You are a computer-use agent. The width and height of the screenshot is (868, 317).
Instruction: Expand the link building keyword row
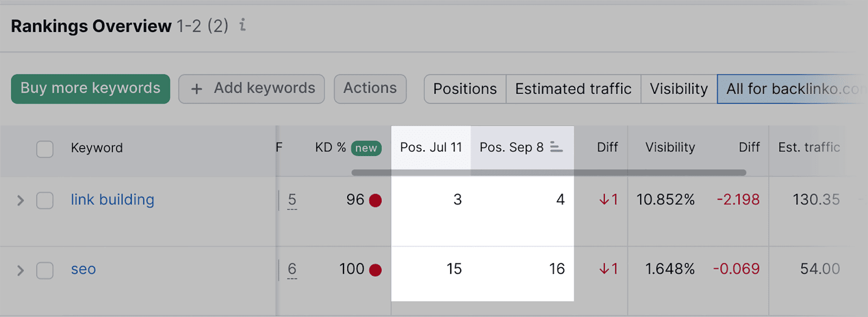[21, 200]
